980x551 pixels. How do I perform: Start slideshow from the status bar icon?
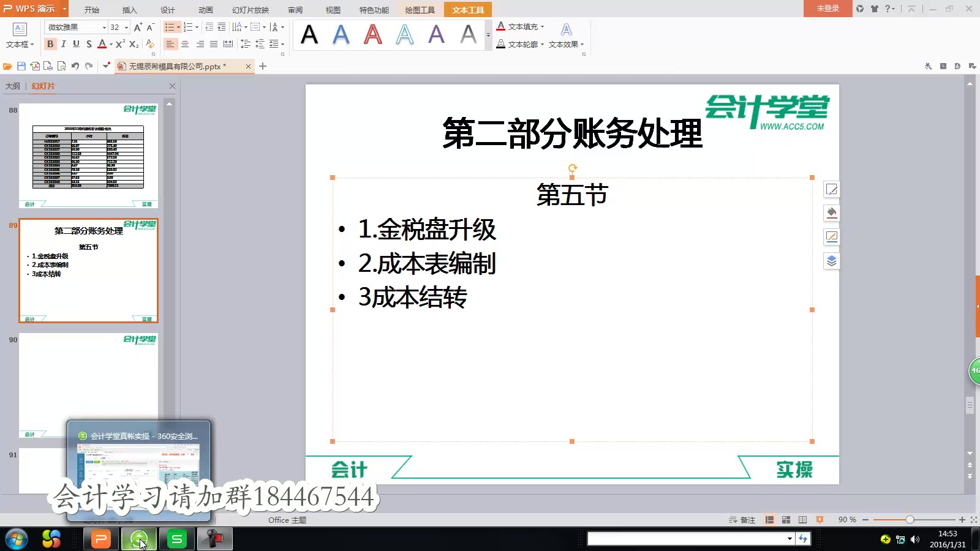[820, 519]
